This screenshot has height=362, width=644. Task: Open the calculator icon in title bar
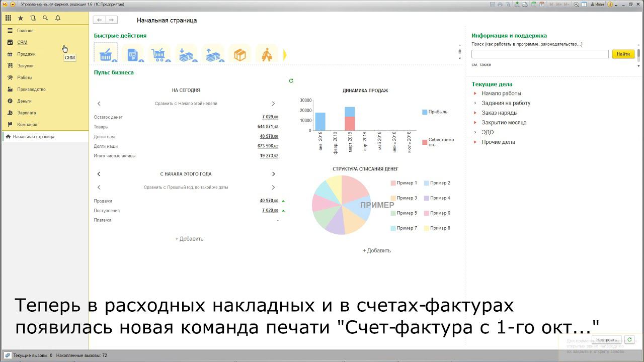(534, 5)
